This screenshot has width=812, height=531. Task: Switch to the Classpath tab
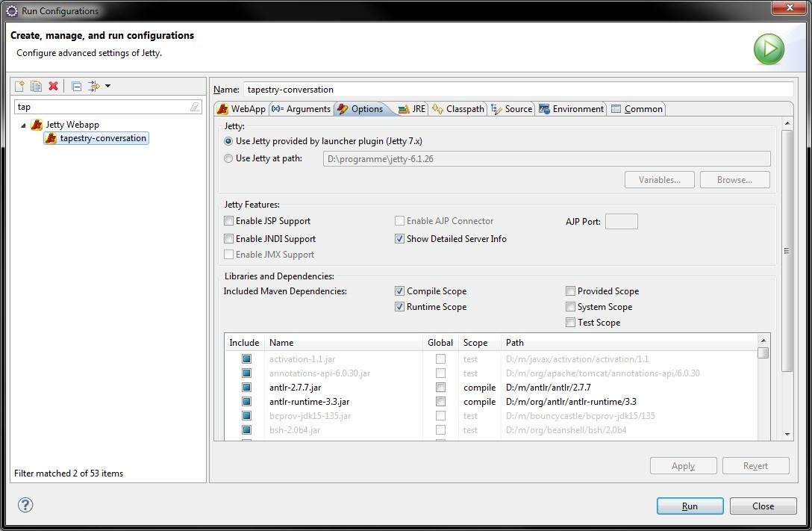pyautogui.click(x=458, y=108)
